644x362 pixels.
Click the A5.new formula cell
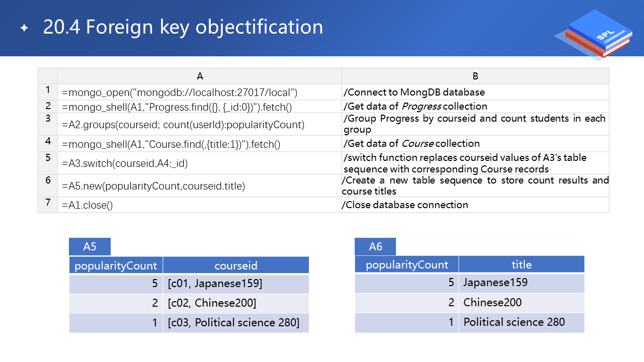[153, 187]
